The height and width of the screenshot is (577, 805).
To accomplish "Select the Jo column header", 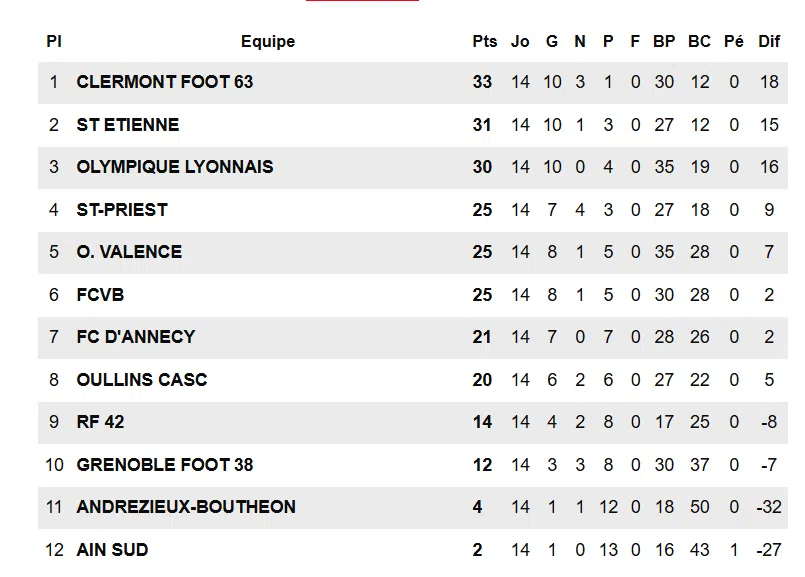I will coord(520,41).
